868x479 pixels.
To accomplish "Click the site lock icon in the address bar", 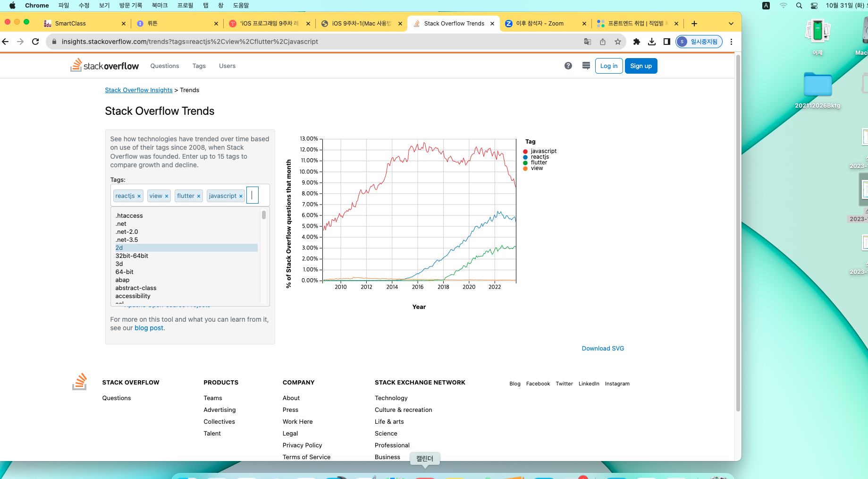I will (54, 42).
